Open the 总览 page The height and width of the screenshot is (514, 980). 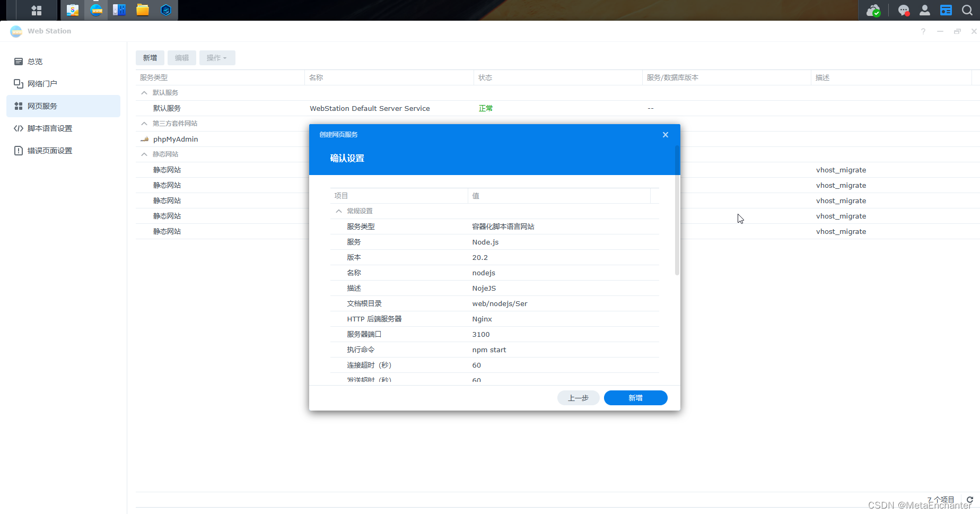point(63,62)
